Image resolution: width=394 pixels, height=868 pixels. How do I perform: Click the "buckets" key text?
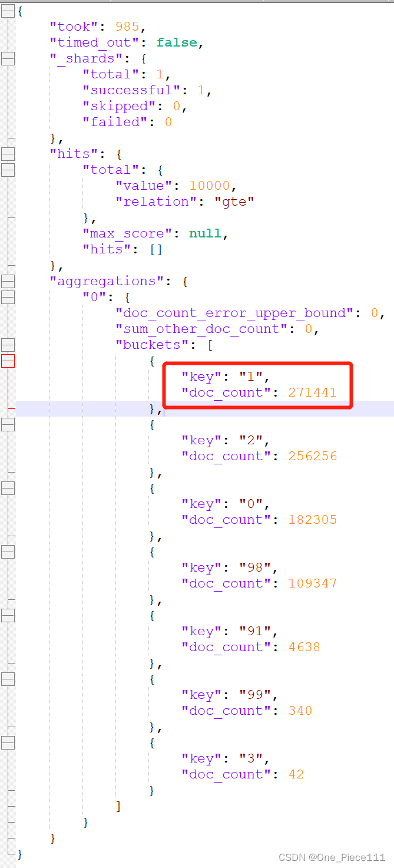point(151,345)
